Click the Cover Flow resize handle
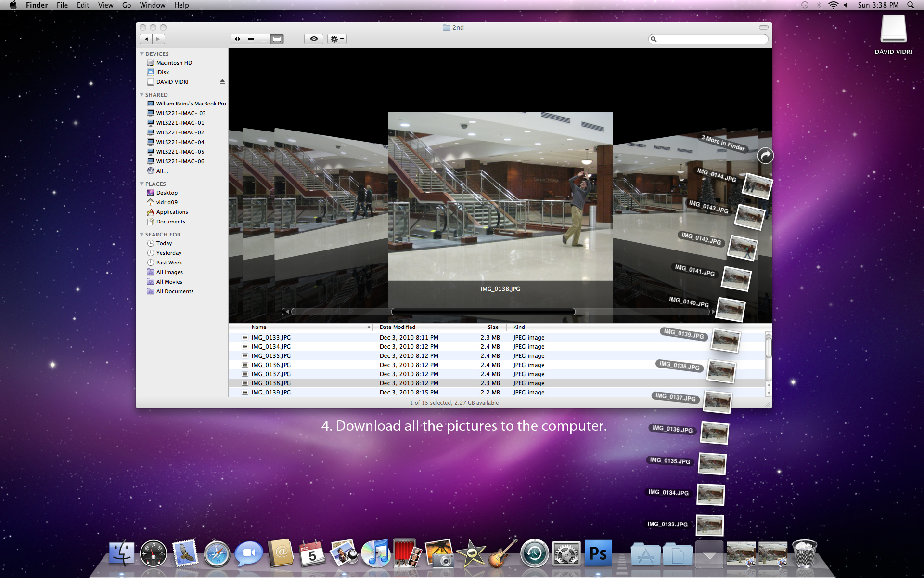Image resolution: width=924 pixels, height=578 pixels. click(x=500, y=319)
